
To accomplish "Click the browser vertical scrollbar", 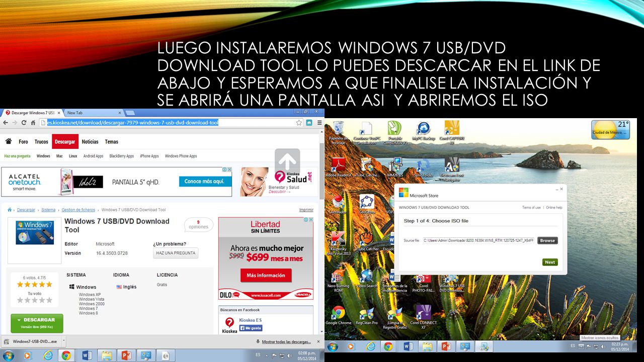I will click(322, 231).
